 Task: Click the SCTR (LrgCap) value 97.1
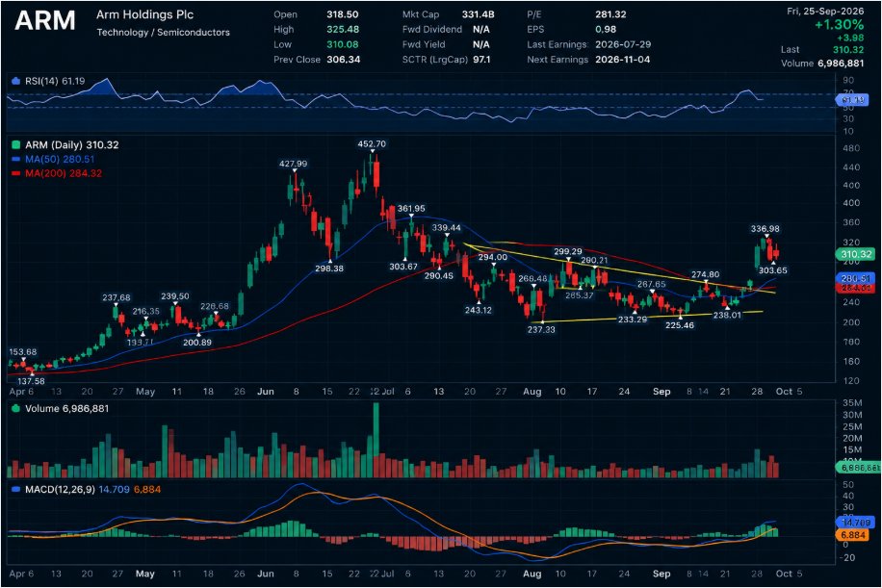[481, 60]
